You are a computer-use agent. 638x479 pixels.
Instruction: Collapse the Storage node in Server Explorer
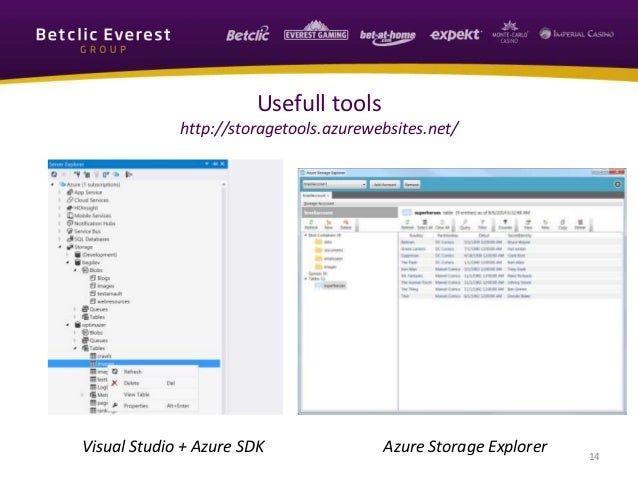tap(60, 247)
